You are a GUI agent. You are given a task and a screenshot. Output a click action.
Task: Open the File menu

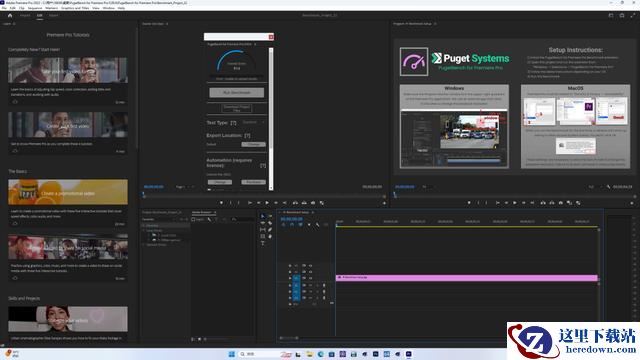pyautogui.click(x=4, y=8)
